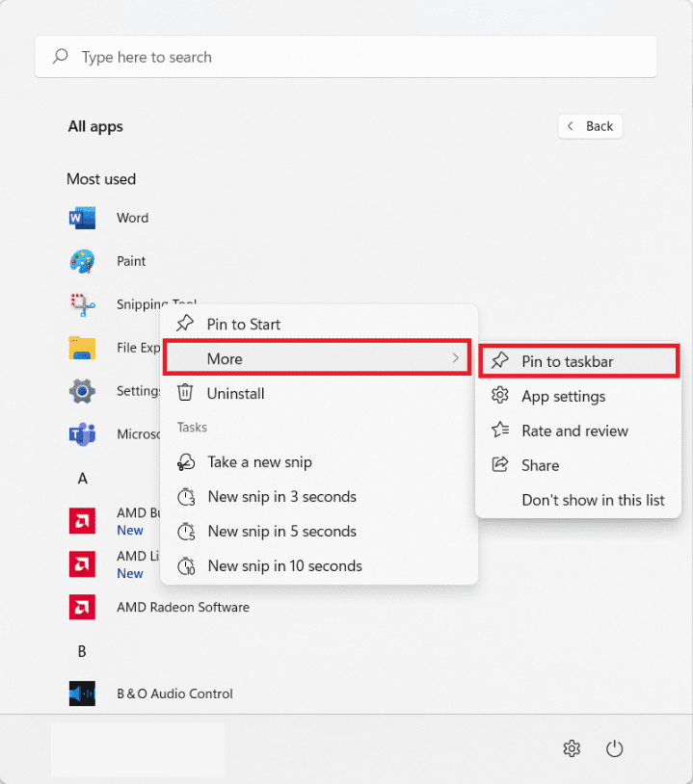Open the Settings gear app icon
Viewport: 693px width, 784px height.
(82, 391)
